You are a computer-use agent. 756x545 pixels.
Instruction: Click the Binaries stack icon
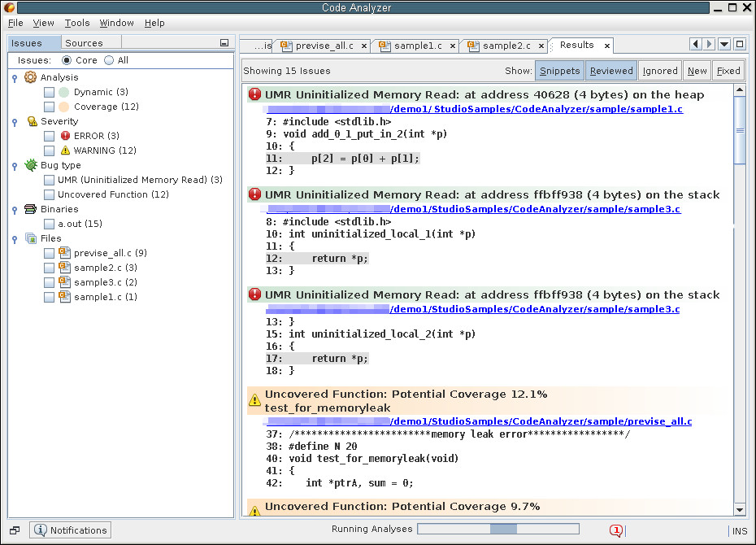click(31, 209)
